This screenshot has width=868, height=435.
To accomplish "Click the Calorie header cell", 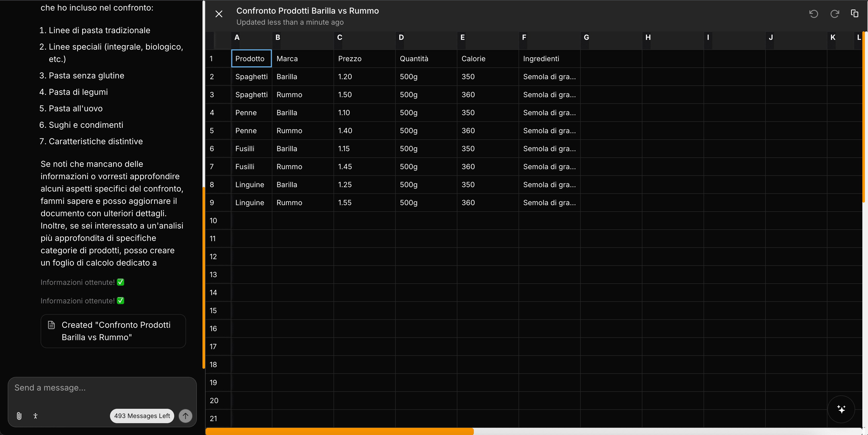I will point(488,59).
